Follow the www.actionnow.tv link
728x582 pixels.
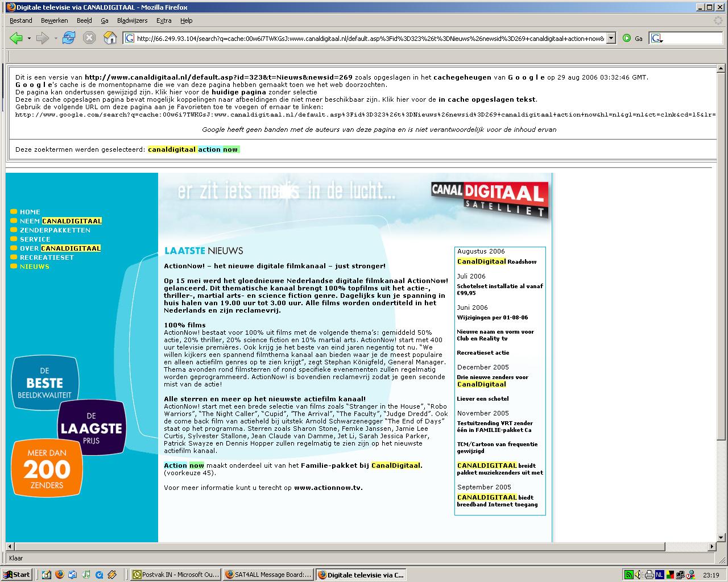[x=328, y=488]
